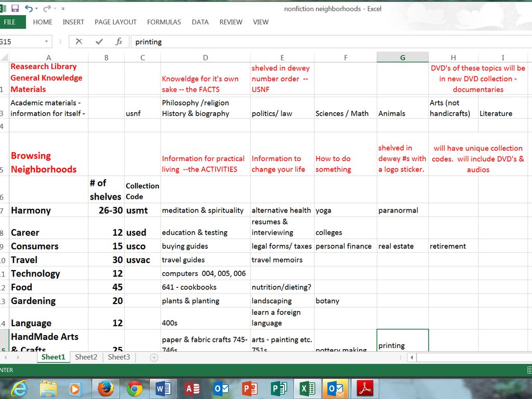This screenshot has width=532, height=399.
Task: Add a new sheet with the plus icon
Action: tap(154, 357)
